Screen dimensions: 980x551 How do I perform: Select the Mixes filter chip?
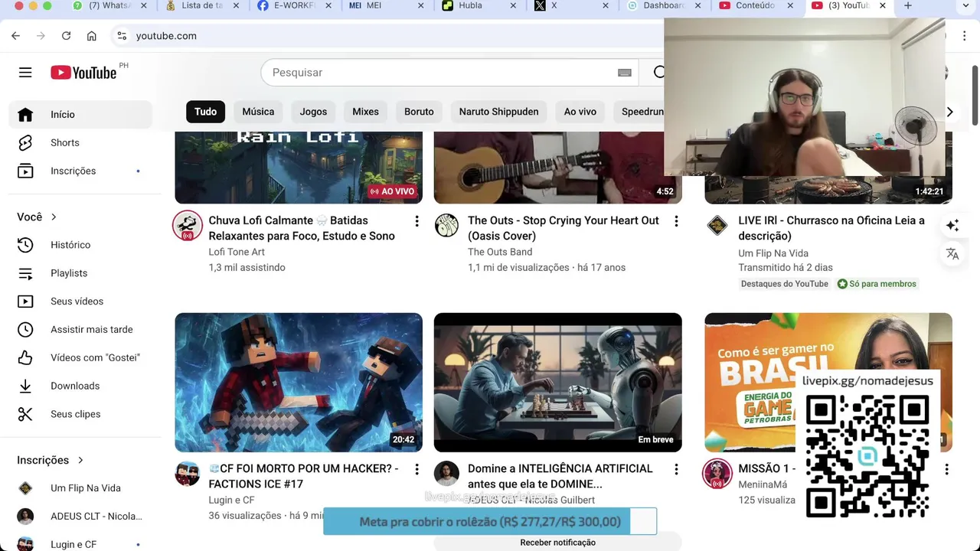click(365, 112)
